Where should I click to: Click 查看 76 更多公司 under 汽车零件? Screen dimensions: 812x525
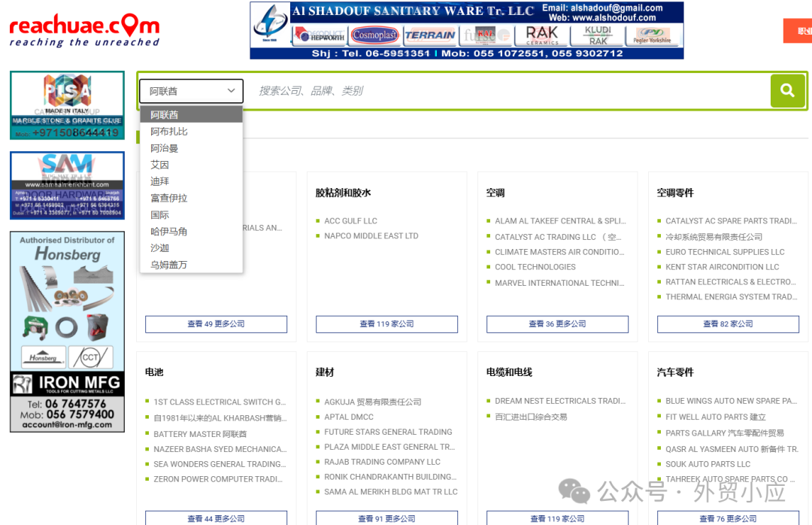[x=728, y=518]
